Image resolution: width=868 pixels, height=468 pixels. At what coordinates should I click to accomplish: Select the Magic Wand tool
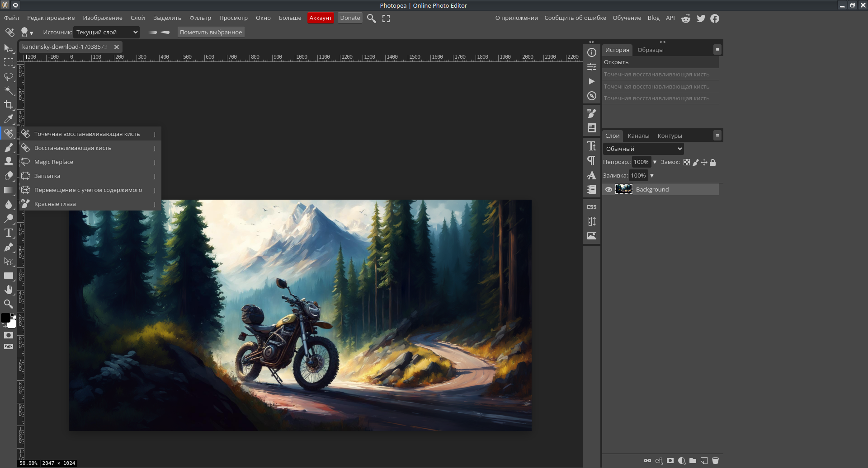(9, 90)
